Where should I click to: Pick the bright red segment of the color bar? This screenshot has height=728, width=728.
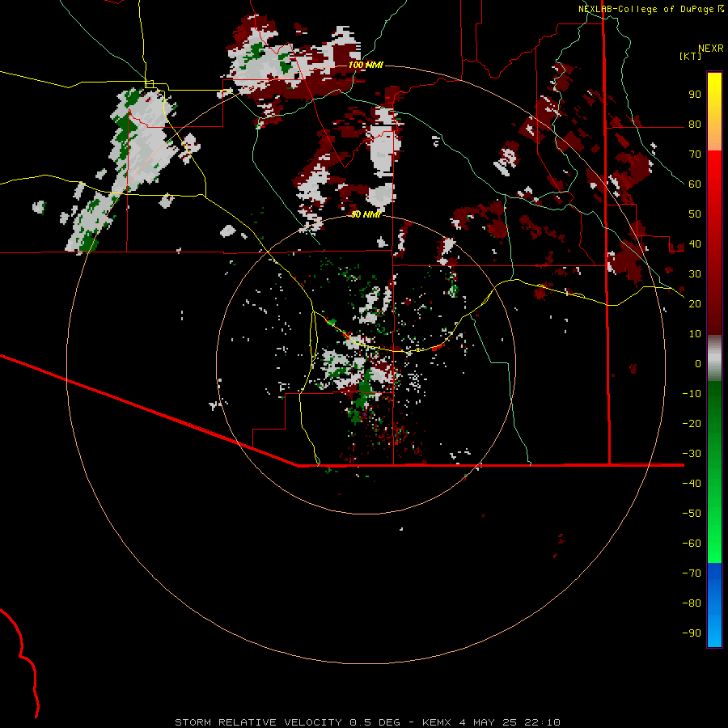[714, 168]
